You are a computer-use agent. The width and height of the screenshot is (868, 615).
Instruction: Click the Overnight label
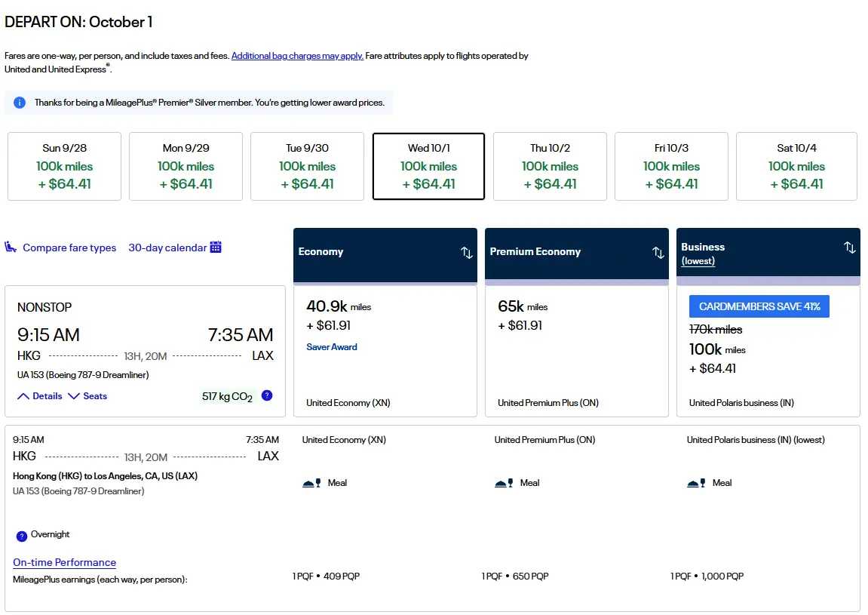pos(50,534)
